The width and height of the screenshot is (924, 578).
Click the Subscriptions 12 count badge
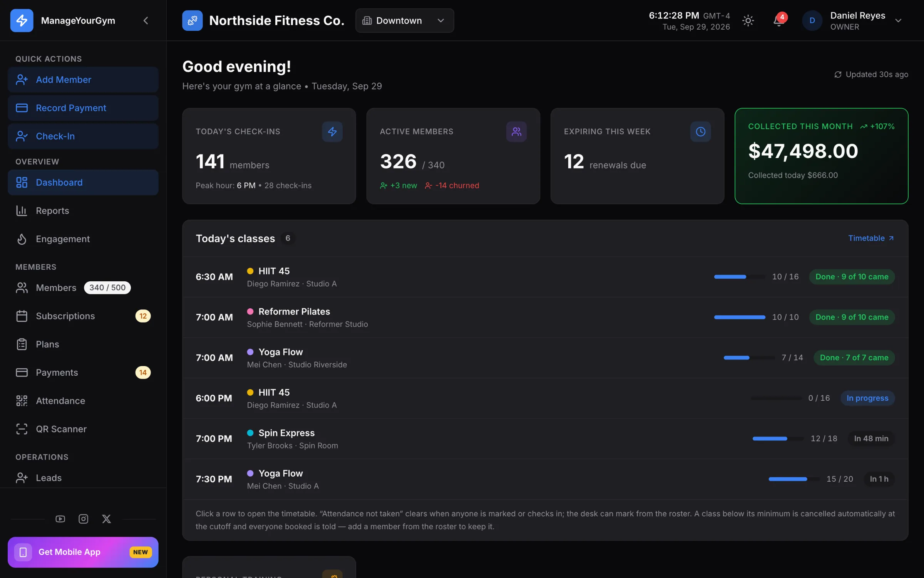coord(143,316)
